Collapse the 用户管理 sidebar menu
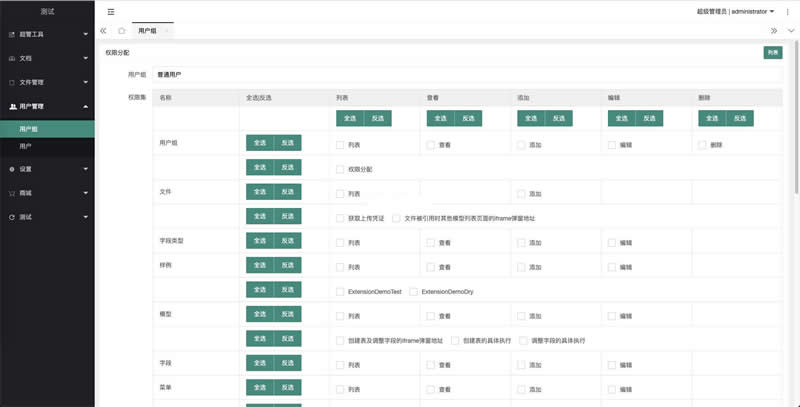 point(47,106)
